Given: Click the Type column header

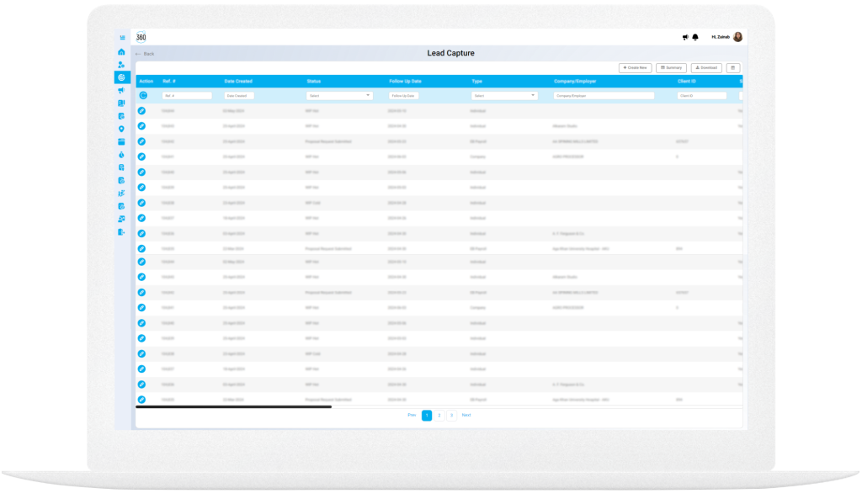Looking at the screenshot, I should [x=476, y=82].
